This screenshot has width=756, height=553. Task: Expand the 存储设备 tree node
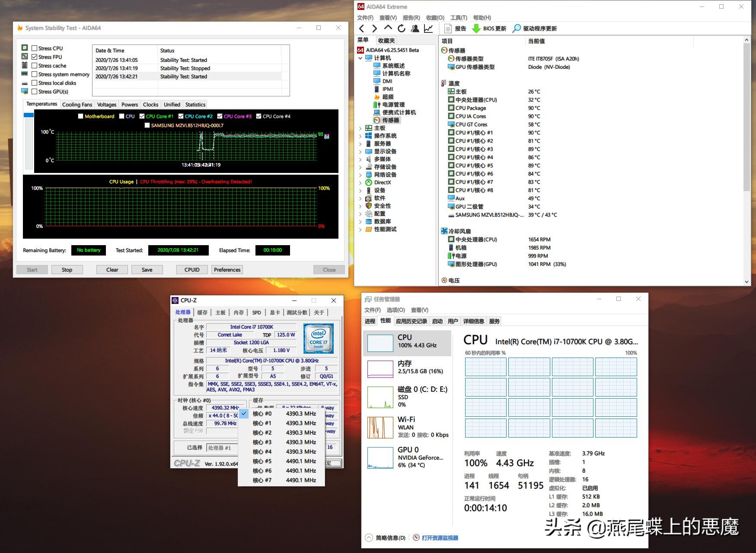tap(360, 167)
